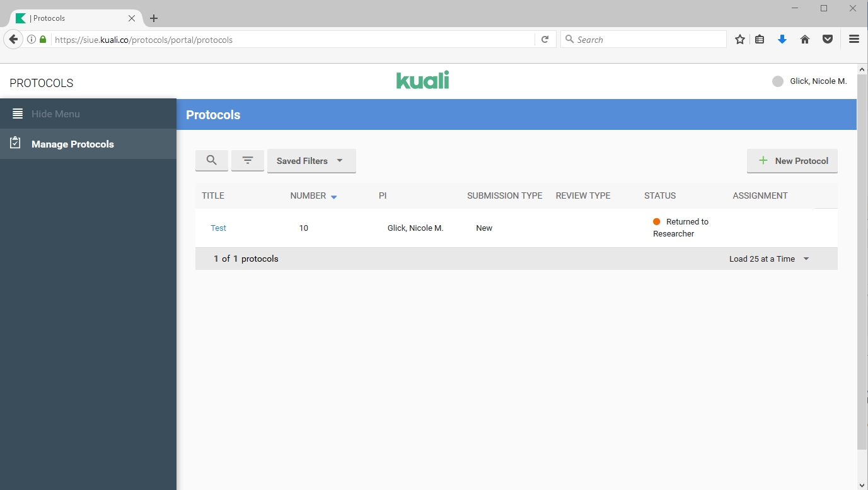Select Manage Protocols in sidebar

tap(72, 144)
